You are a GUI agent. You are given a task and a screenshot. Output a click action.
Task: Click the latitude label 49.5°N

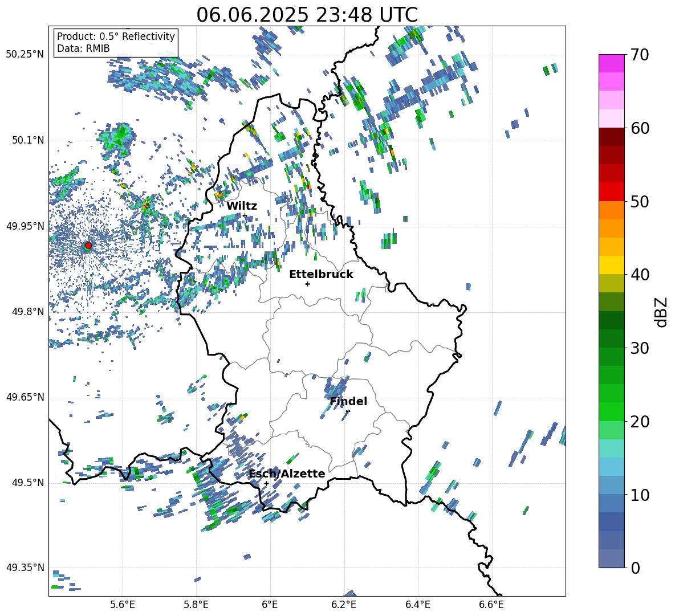point(27,483)
